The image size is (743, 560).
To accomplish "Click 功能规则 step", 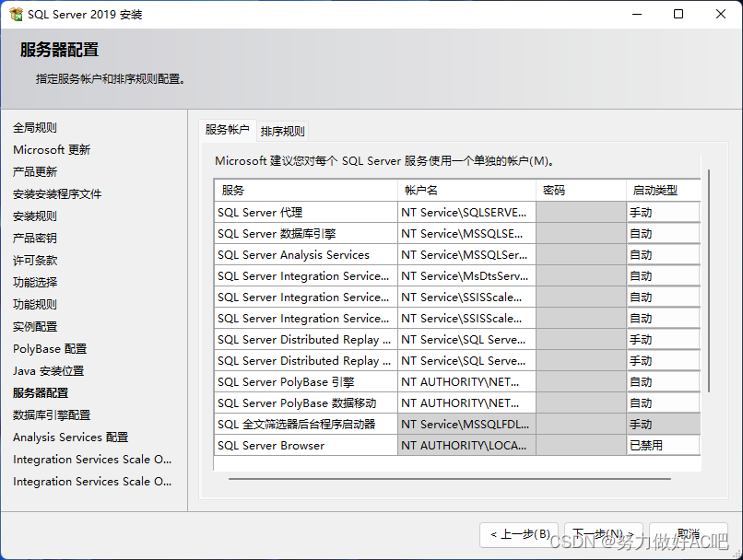I will click(x=35, y=304).
